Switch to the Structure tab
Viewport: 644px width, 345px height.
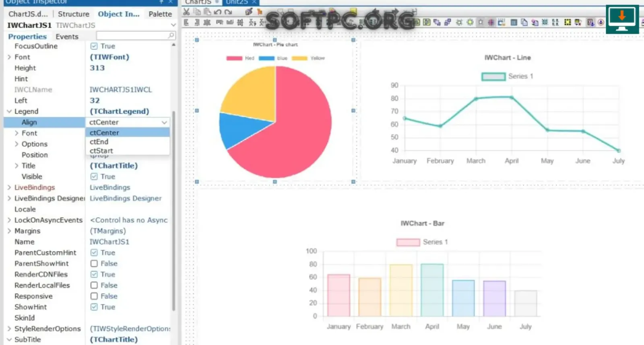click(74, 14)
